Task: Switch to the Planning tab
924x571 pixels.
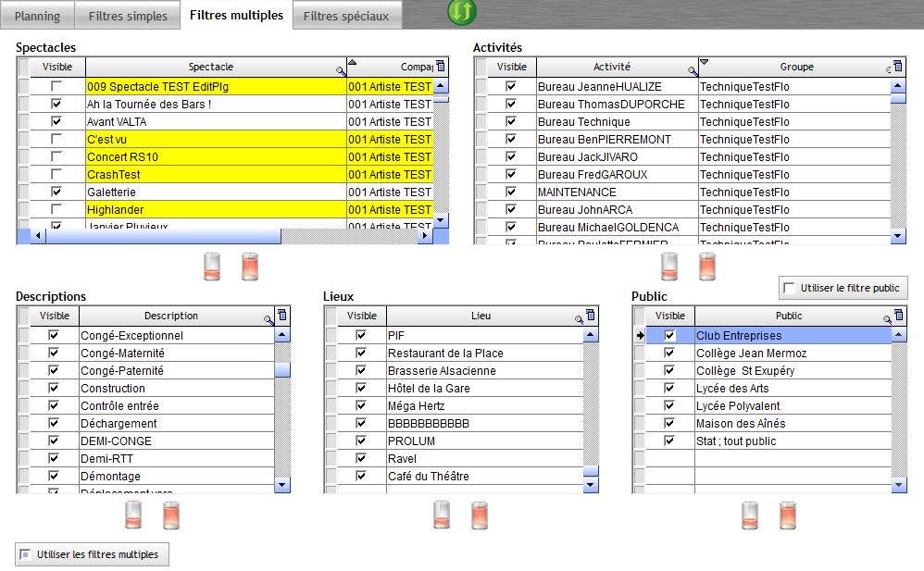Action: tap(37, 16)
